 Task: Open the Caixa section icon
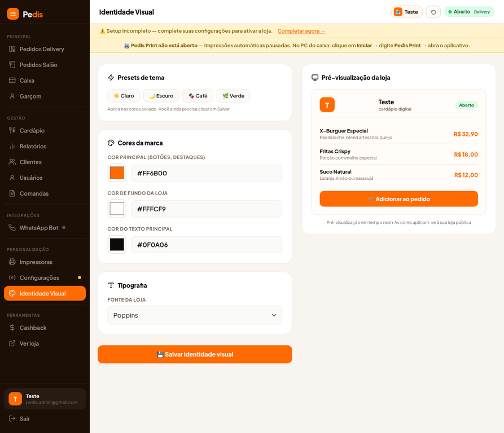12,80
